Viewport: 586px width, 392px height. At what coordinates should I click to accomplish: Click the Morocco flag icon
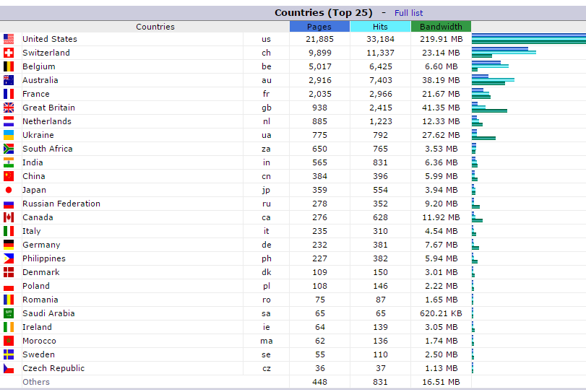[9, 341]
